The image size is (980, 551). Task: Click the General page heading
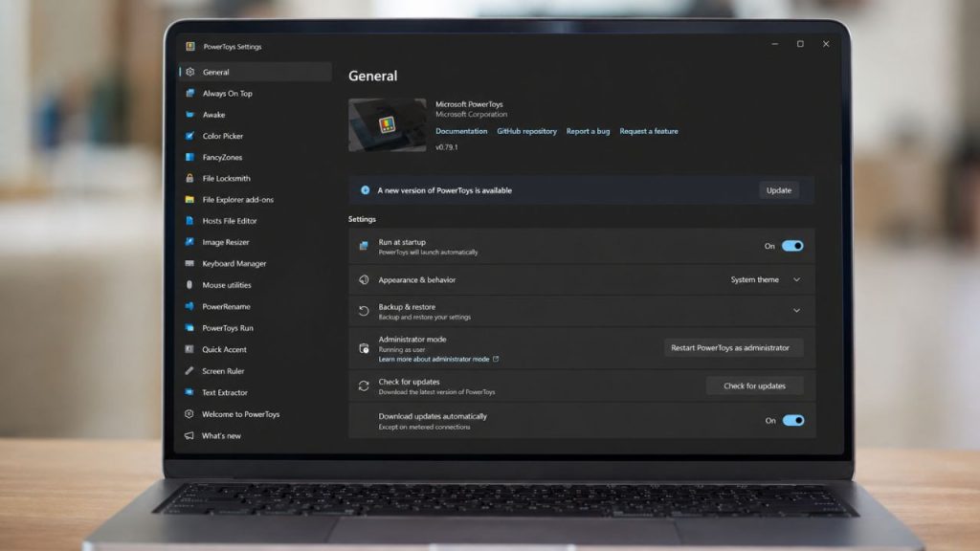[x=372, y=76]
